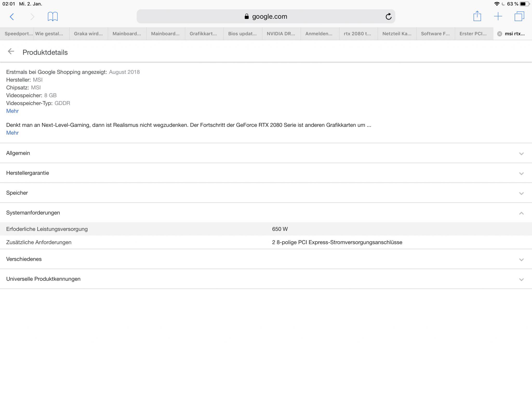Show all tabs overview icon
The height and width of the screenshot is (399, 532).
pyautogui.click(x=519, y=16)
